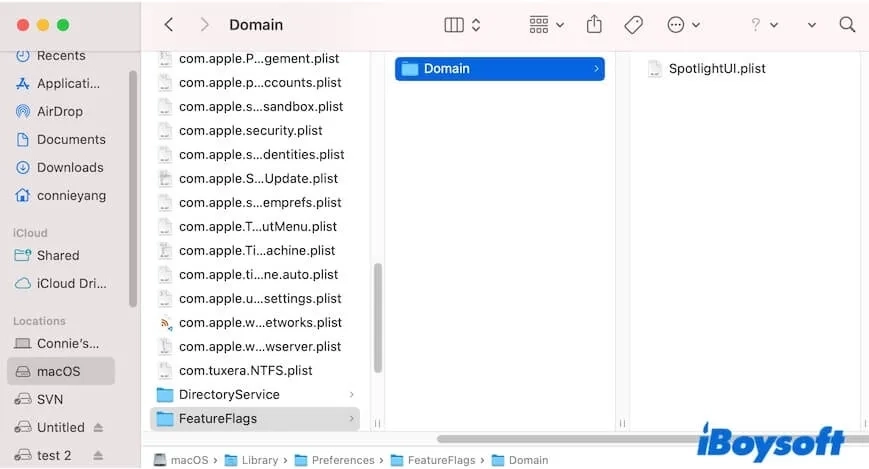The width and height of the screenshot is (869, 469).
Task: Click the Tags toolbar icon
Action: (x=633, y=25)
